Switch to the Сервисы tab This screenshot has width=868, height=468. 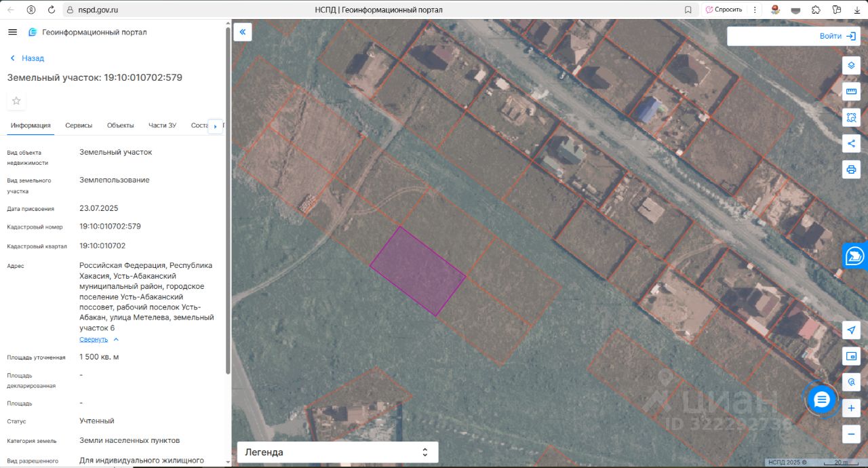click(x=79, y=125)
